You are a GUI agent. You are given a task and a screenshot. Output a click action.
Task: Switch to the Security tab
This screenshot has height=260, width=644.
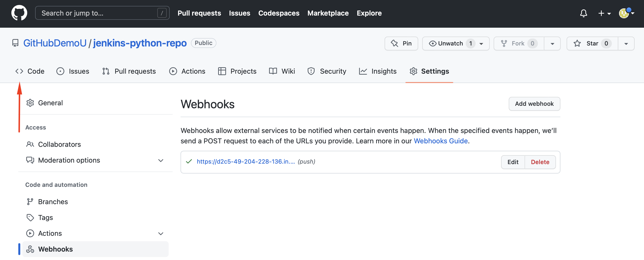[x=326, y=71]
